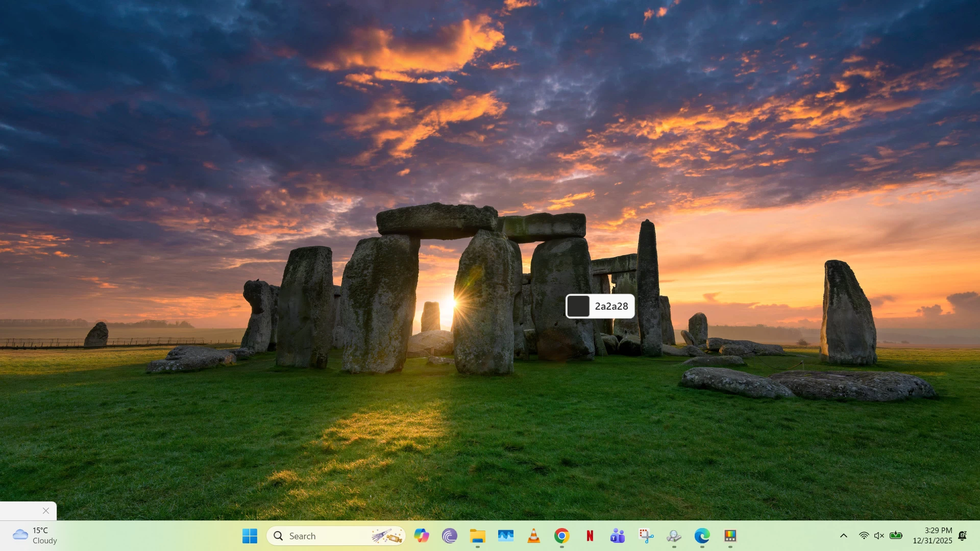Viewport: 980px width, 551px height.
Task: Open Microsoft Teams from the taskbar
Action: [x=618, y=536]
